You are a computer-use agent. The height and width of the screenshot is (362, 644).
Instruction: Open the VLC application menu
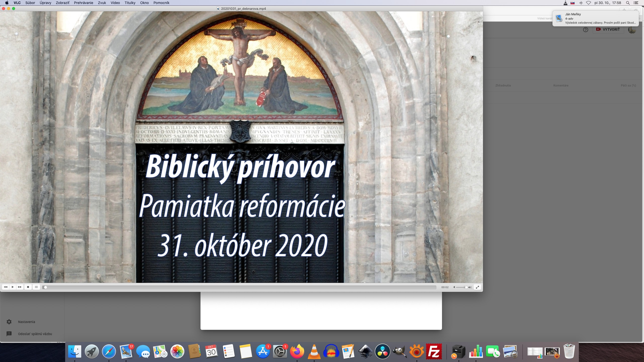pyautogui.click(x=17, y=3)
